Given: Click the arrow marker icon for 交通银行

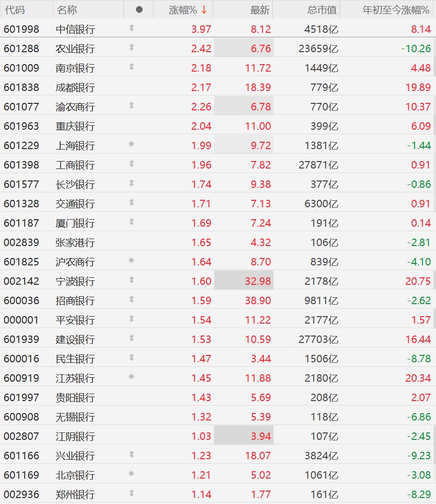Looking at the screenshot, I should tap(132, 202).
